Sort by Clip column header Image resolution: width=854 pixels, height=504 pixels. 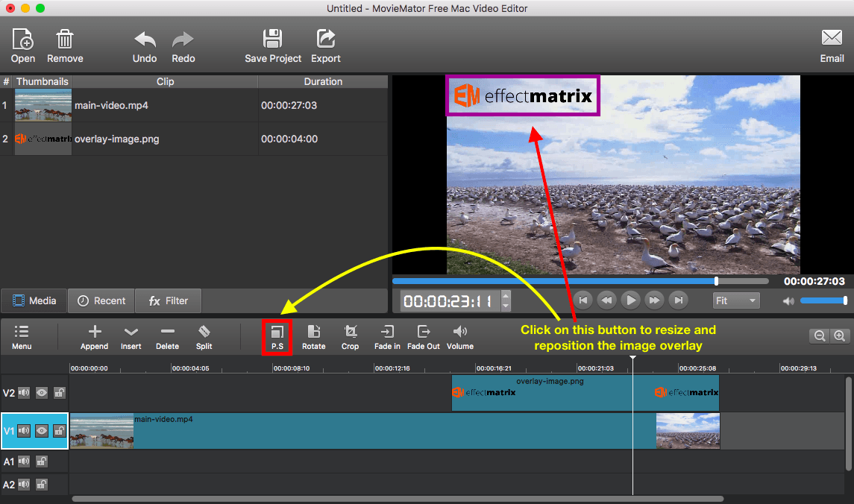165,82
